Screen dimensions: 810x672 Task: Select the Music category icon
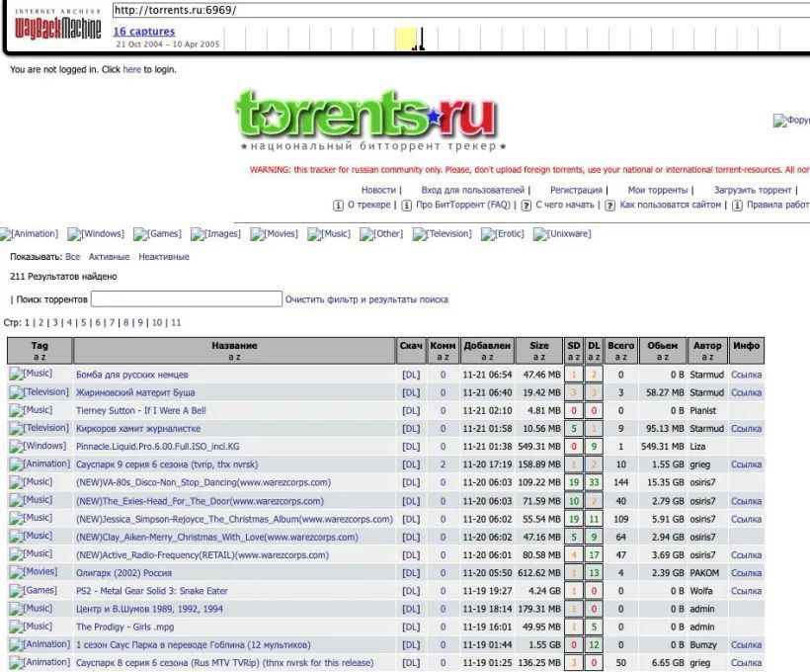click(x=329, y=233)
